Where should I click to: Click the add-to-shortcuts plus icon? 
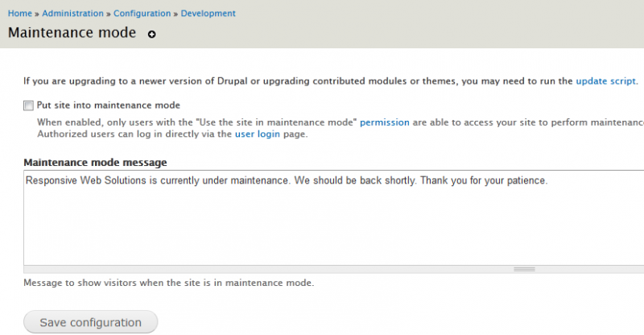coord(151,35)
